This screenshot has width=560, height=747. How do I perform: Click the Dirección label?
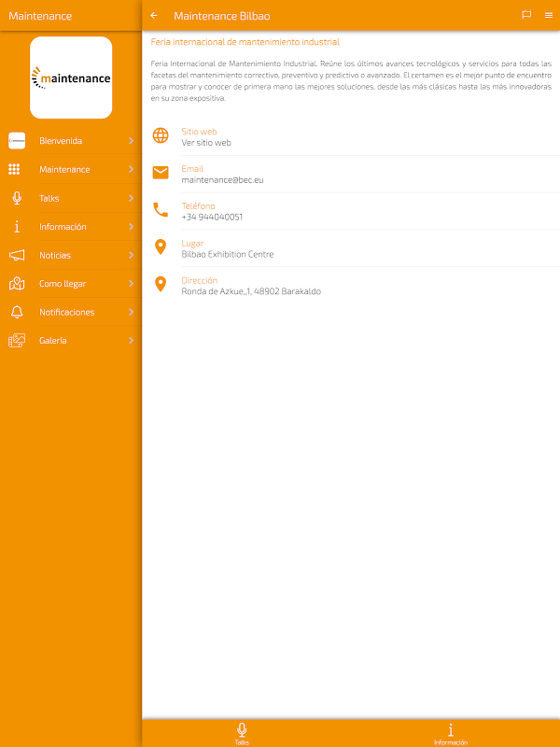[200, 281]
